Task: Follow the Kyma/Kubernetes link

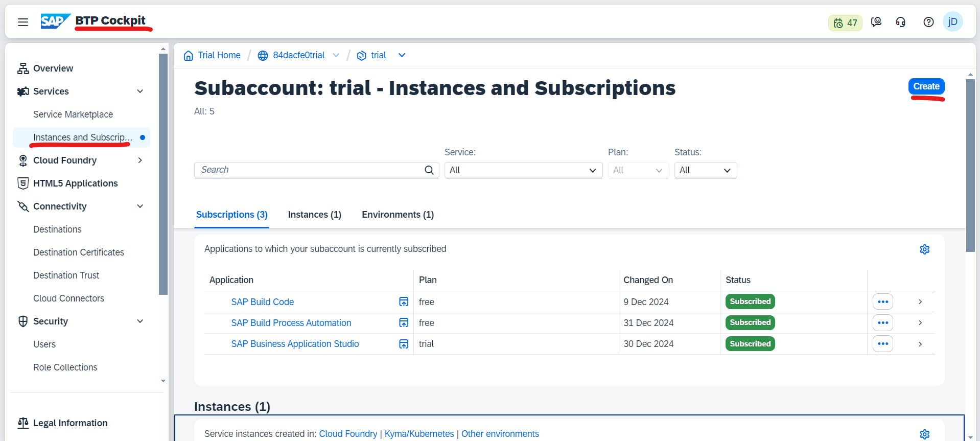Action: [x=419, y=434]
